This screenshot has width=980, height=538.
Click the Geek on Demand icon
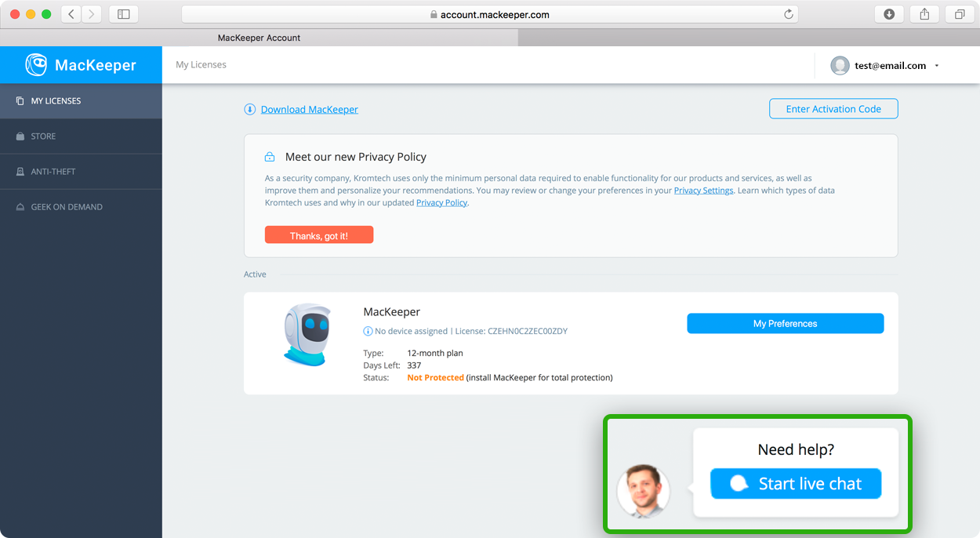pos(20,207)
